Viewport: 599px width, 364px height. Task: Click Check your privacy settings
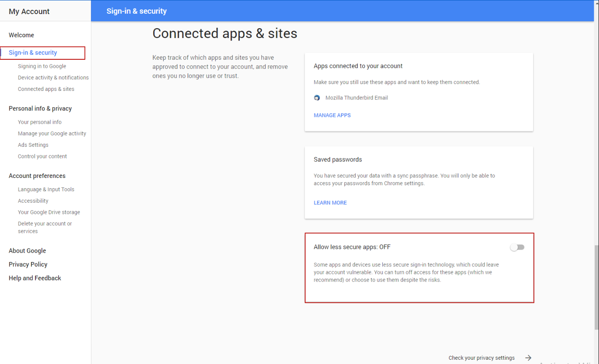click(x=481, y=358)
